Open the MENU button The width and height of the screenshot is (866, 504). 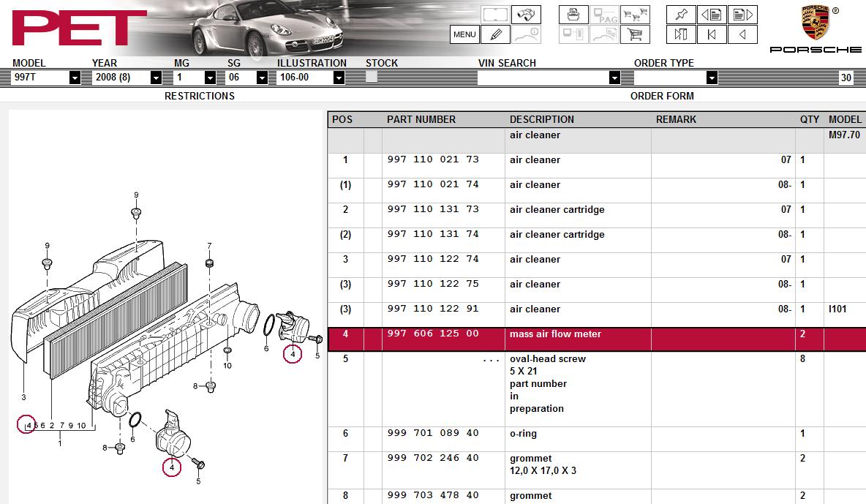click(x=464, y=34)
